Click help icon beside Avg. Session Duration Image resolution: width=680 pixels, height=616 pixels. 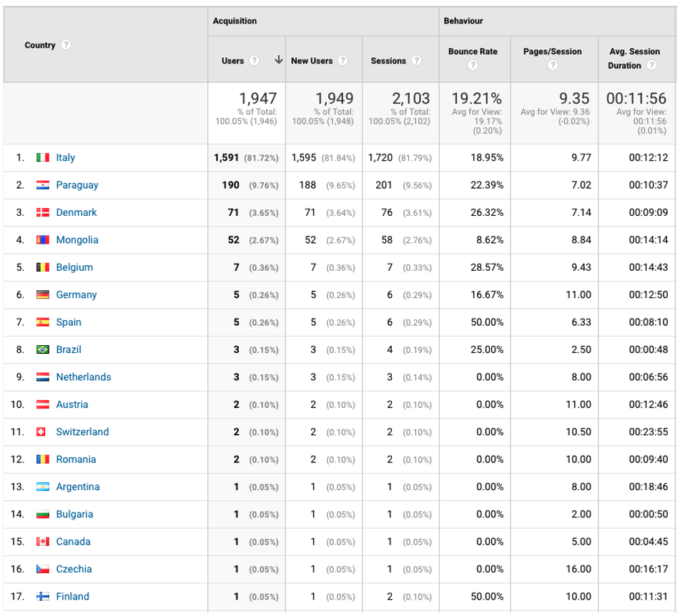(x=651, y=65)
